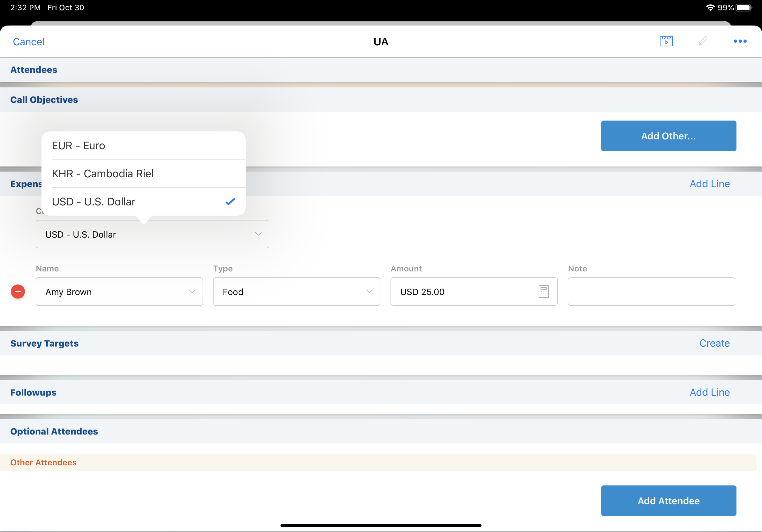Choose EUR - Euro currency option
Image resolution: width=762 pixels, height=532 pixels.
[x=143, y=146]
